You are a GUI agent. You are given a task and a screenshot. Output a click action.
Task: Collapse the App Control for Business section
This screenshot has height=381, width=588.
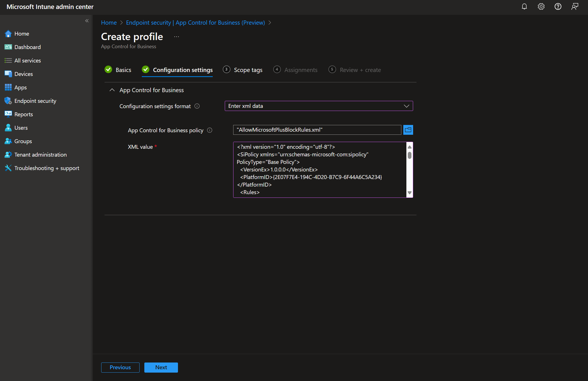112,90
